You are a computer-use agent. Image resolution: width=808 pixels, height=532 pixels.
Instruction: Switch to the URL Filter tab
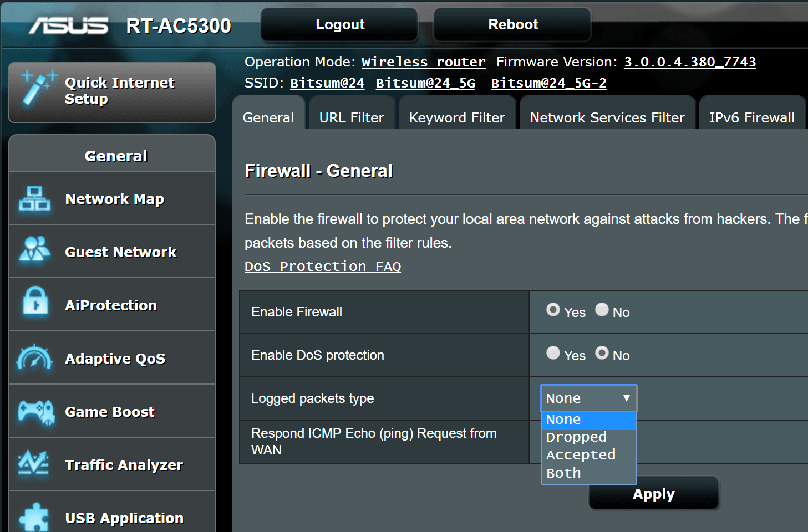(352, 113)
